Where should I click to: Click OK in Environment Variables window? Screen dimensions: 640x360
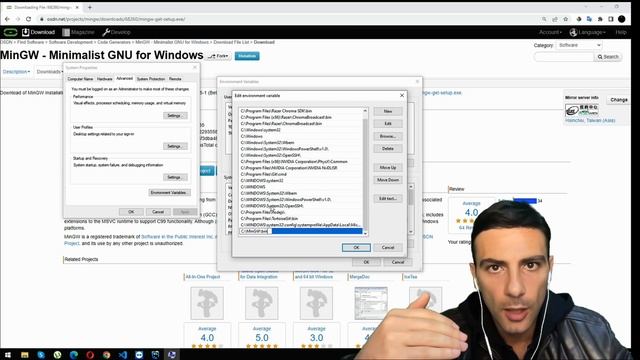366,262
